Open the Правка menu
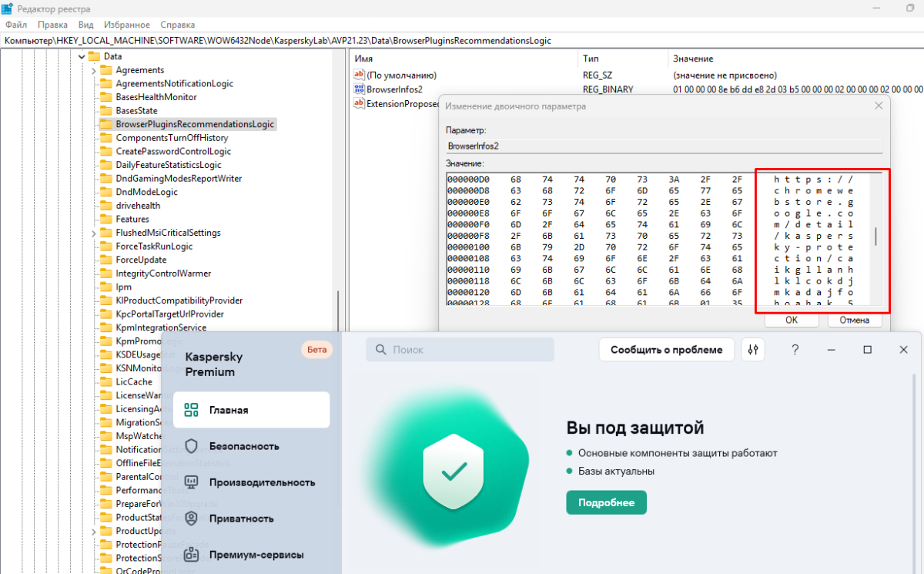924x574 pixels. click(52, 25)
